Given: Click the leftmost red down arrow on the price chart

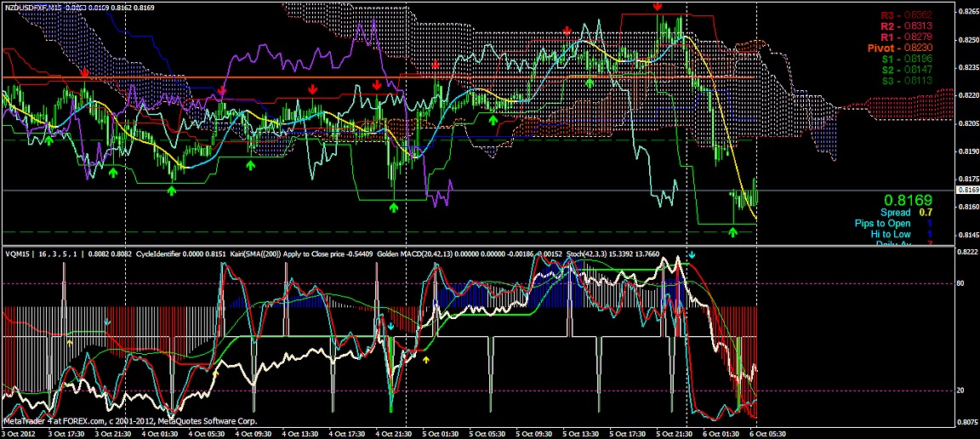Looking at the screenshot, I should [84, 74].
